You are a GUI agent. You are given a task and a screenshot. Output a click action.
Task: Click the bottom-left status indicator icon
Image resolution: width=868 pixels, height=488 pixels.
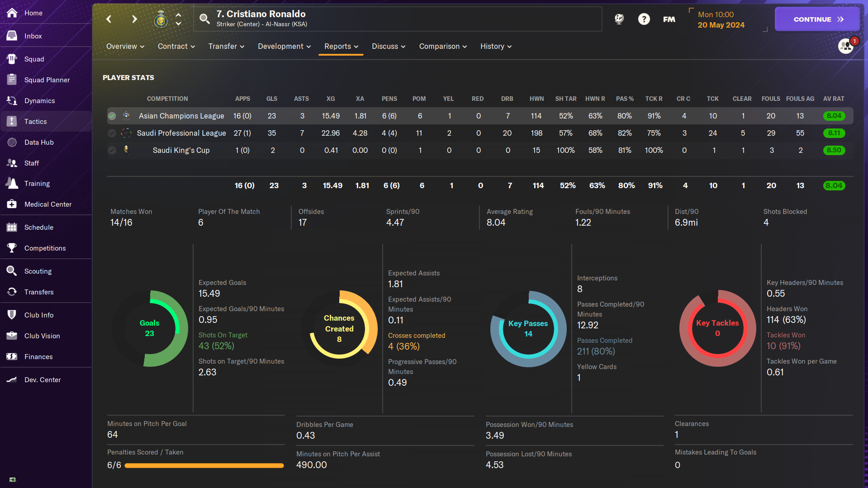pos(13,479)
